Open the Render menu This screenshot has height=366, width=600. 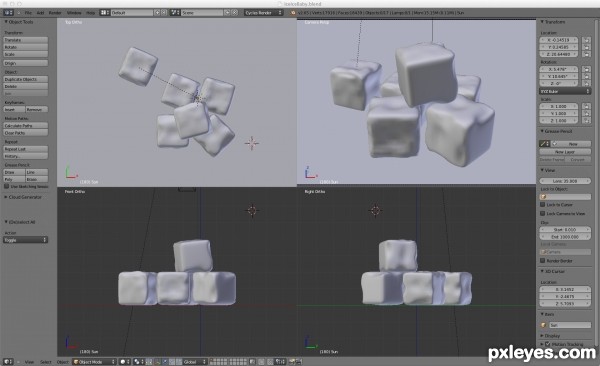[55, 13]
